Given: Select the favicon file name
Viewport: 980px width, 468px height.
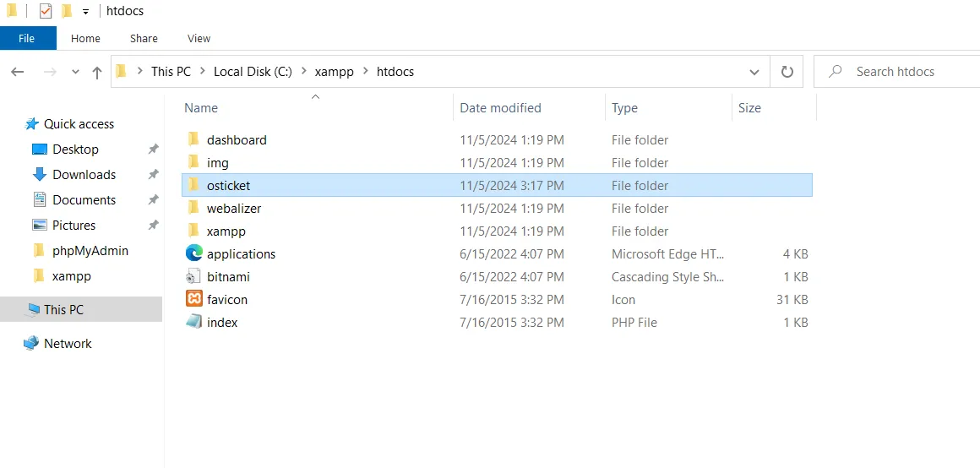Looking at the screenshot, I should [x=227, y=300].
